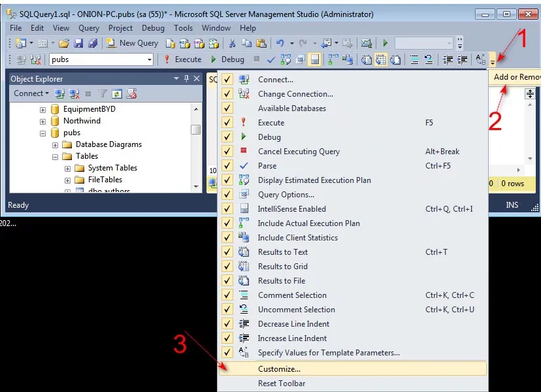The height and width of the screenshot is (392, 541).
Task: Click the Open File folder icon in the toolbar
Action: [63, 43]
